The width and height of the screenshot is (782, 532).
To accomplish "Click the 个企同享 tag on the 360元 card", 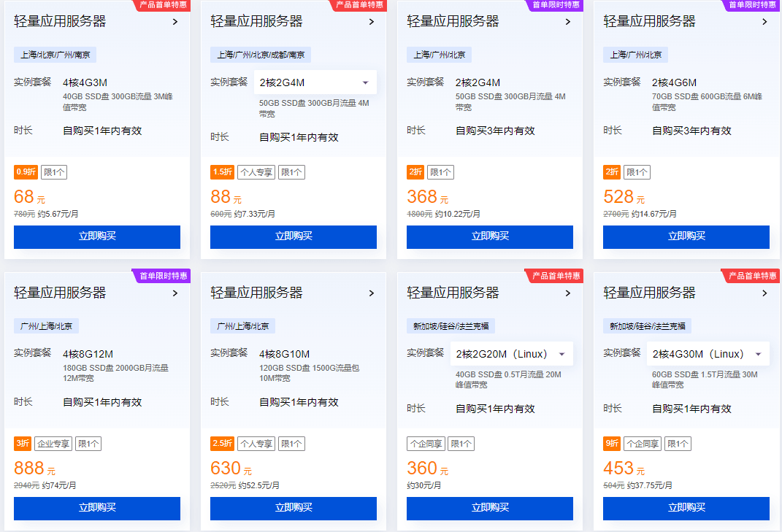I will (x=426, y=443).
